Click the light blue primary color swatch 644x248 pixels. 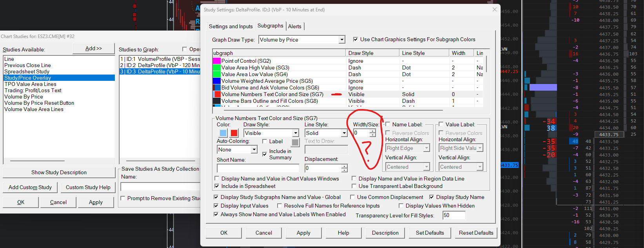223,133
